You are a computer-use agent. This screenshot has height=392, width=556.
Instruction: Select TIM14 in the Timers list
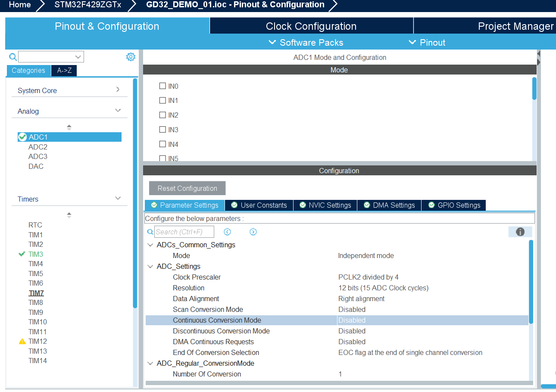coord(37,361)
